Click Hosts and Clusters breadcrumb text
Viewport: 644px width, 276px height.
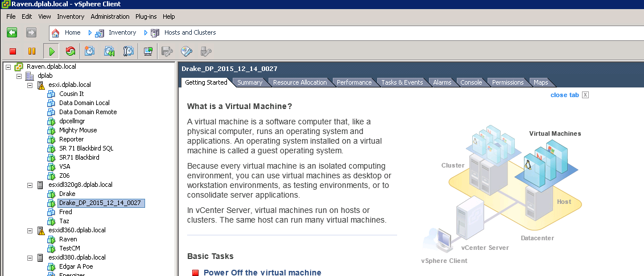(x=190, y=32)
